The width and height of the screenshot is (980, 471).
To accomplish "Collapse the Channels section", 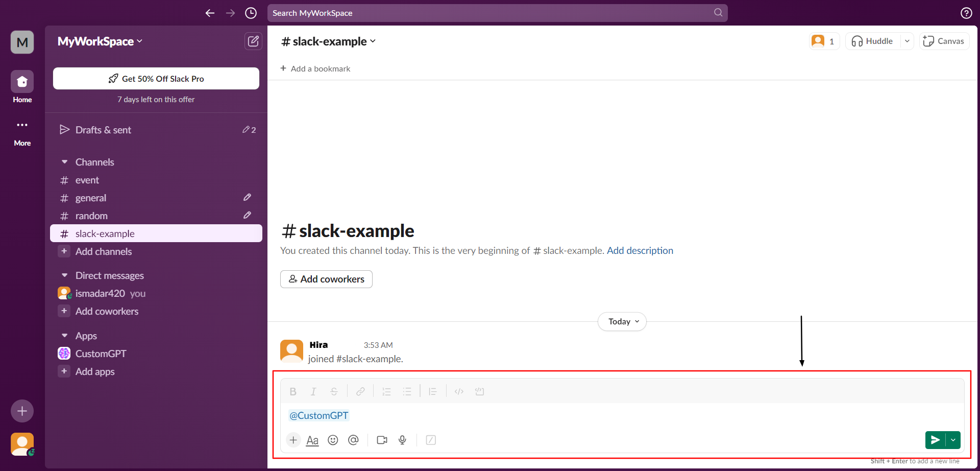I will [x=65, y=162].
